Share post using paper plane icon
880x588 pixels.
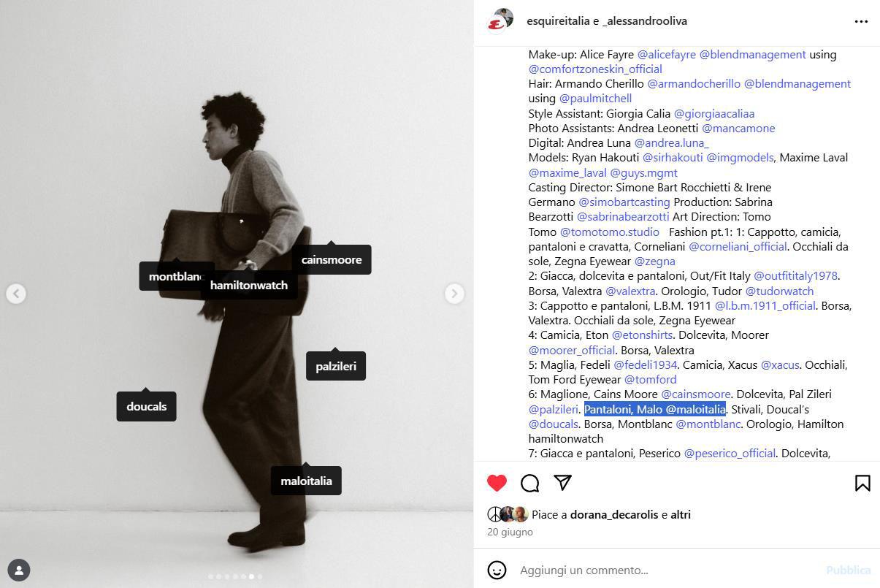click(562, 482)
